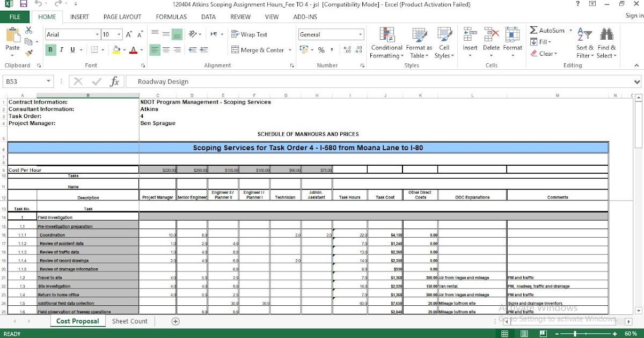Open the Sheet Count sheet tab

[129, 321]
